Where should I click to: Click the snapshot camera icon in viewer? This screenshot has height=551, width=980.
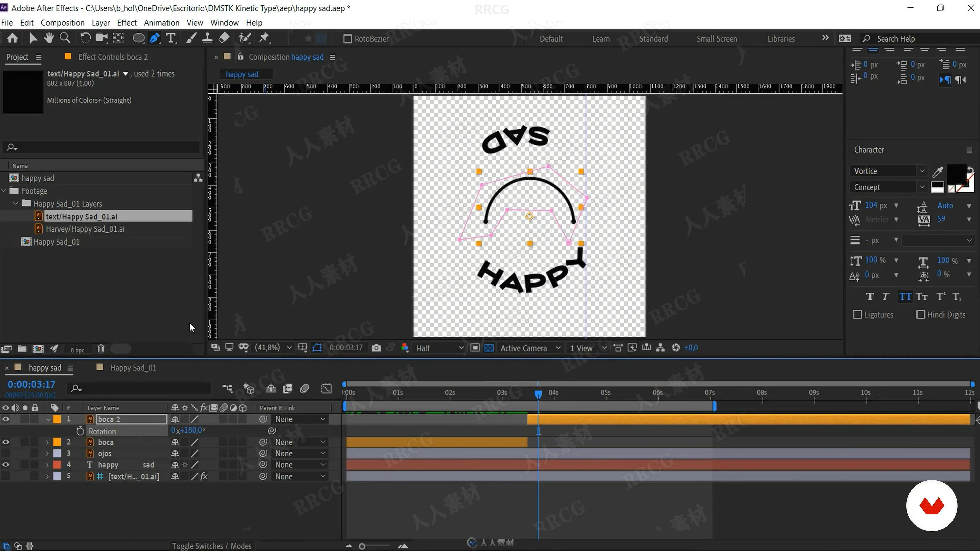376,348
